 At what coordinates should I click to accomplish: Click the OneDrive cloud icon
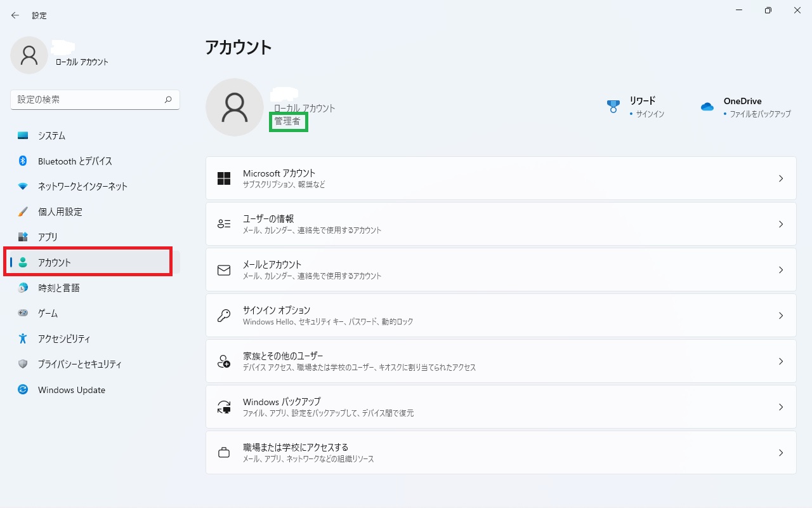pyautogui.click(x=707, y=107)
